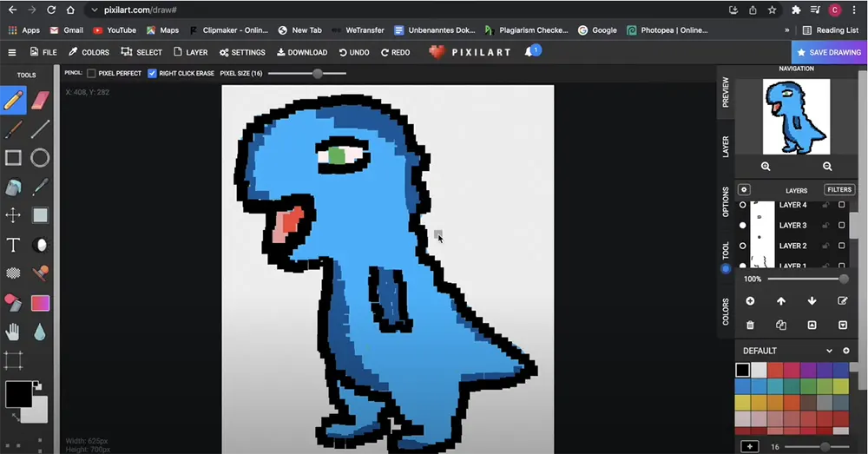Select the Eyedropper color picker tool
The image size is (868, 454).
41,188
